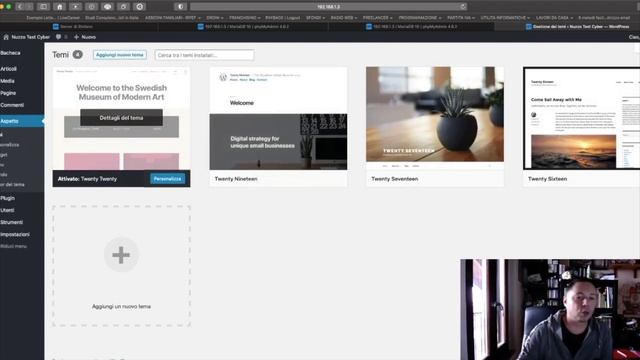Viewport: 640px width, 360px height.
Task: Click Aggiungi nuovo tema button
Action: [120, 55]
